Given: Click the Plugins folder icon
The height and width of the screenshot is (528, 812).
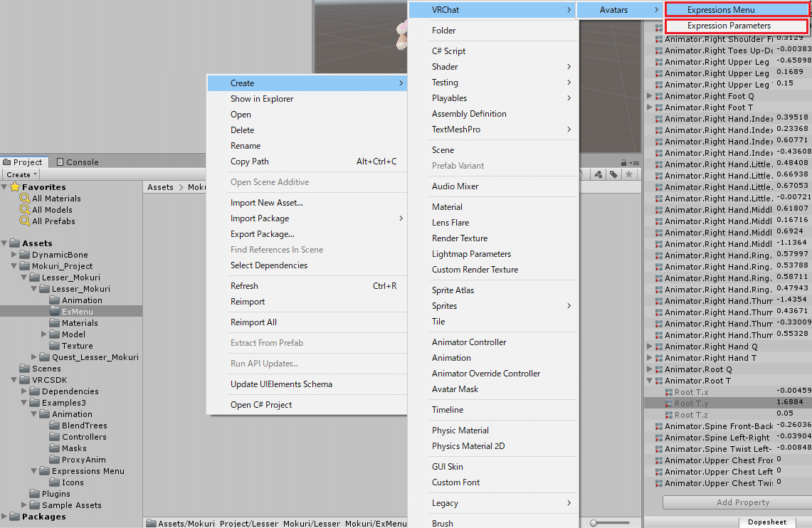Looking at the screenshot, I should (x=35, y=493).
